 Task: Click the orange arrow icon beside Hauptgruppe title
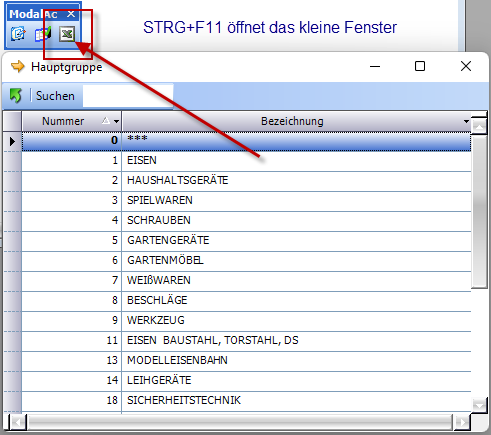coord(18,66)
